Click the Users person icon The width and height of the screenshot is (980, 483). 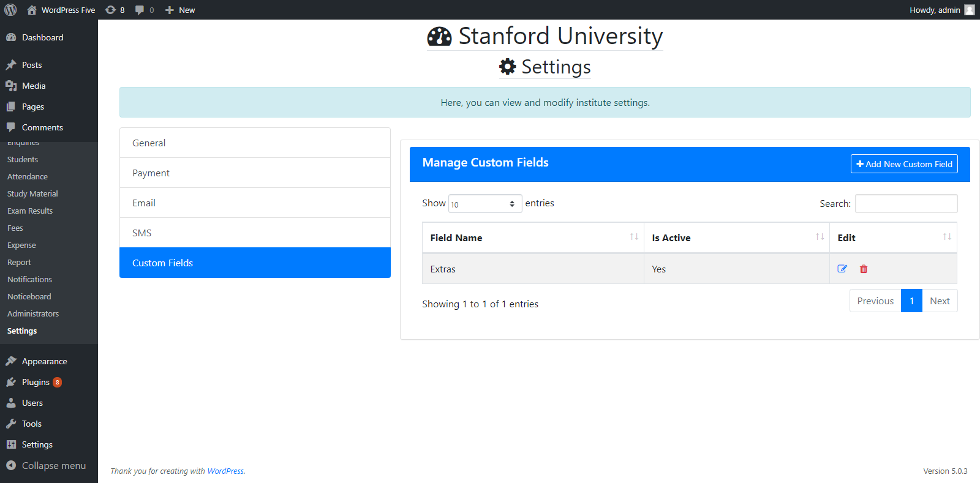point(11,403)
